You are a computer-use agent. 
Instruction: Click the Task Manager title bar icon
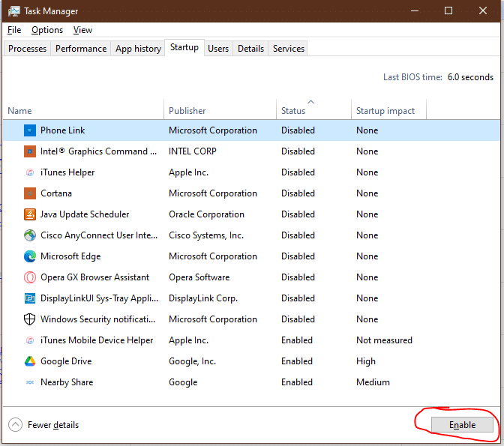[14, 11]
